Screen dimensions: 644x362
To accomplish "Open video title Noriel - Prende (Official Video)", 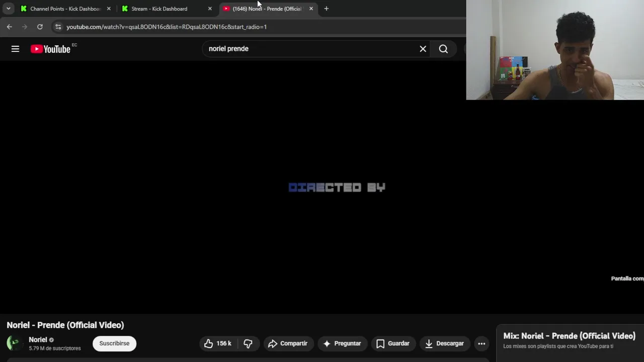I will coord(65,325).
